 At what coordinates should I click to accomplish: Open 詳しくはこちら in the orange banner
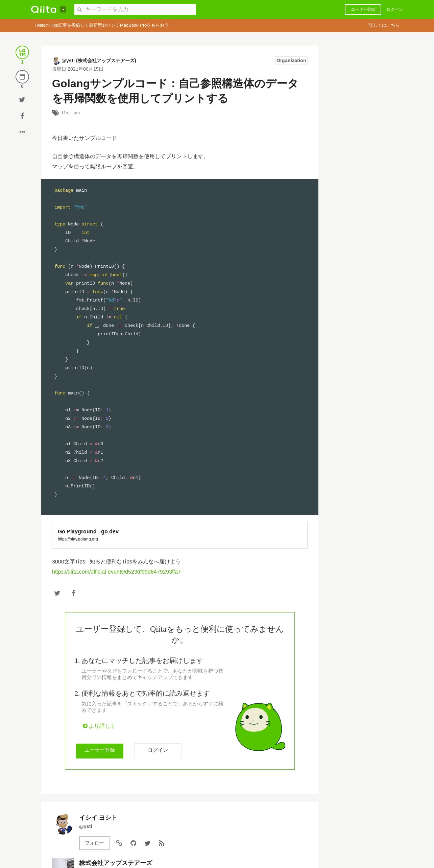pyautogui.click(x=384, y=25)
